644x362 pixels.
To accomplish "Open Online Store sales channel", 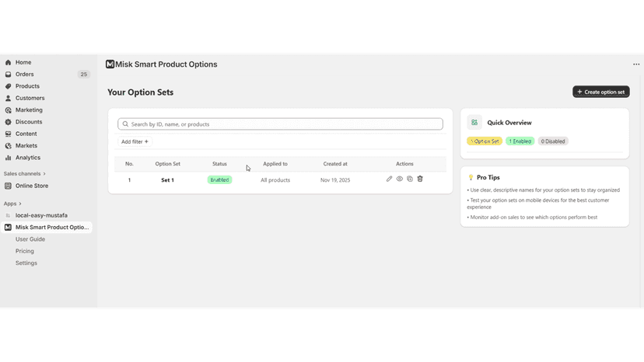I will coord(32,186).
